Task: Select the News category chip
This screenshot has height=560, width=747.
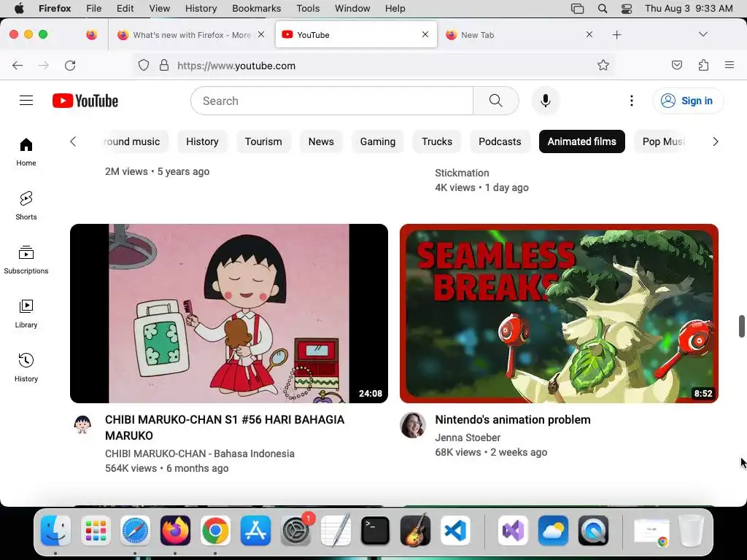Action: (321, 141)
